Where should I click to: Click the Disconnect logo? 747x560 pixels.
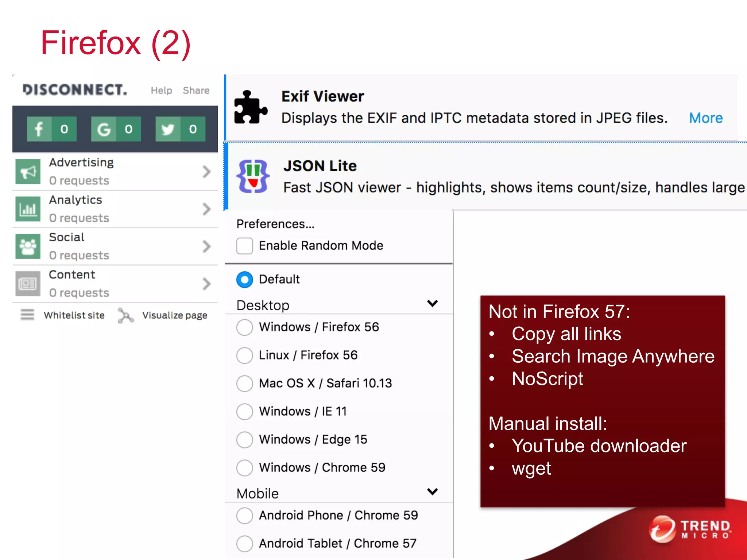coord(75,90)
